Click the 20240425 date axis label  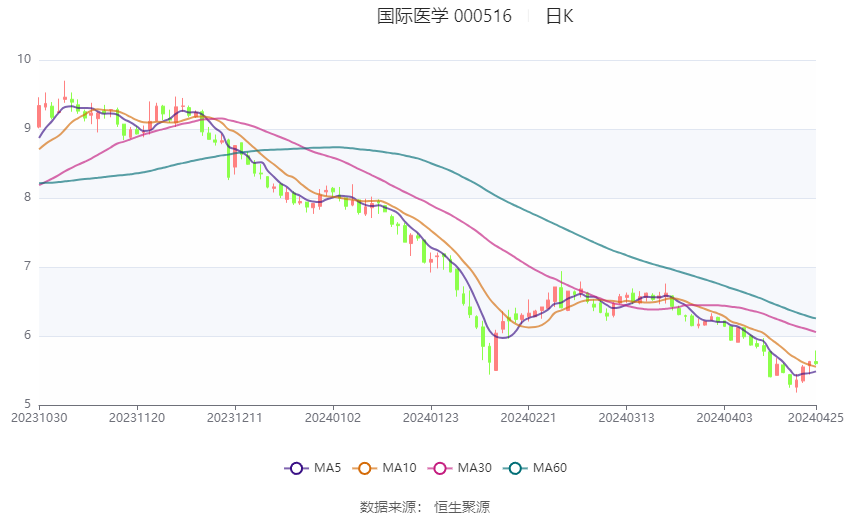pos(816,418)
